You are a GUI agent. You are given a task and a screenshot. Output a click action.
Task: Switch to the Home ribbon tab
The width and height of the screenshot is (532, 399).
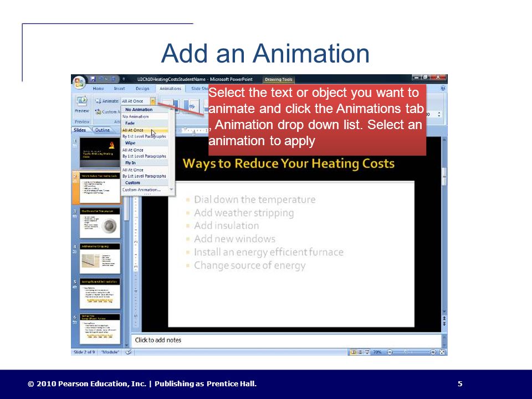pos(99,89)
